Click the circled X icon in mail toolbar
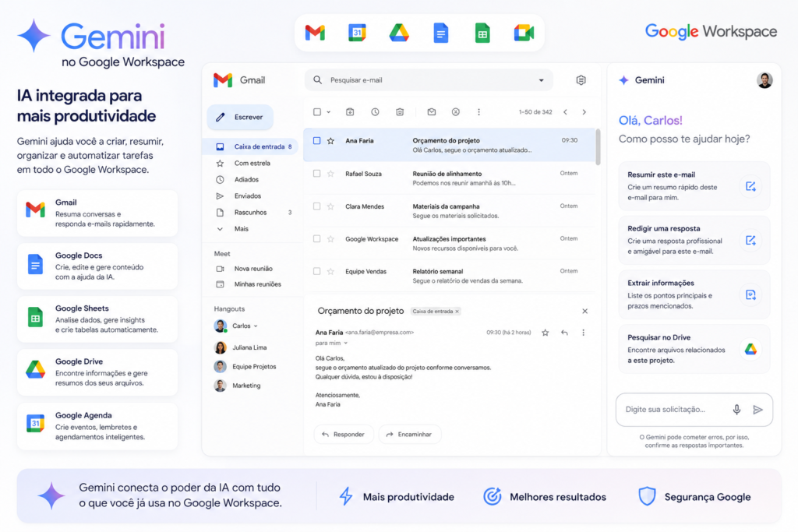 pos(455,112)
